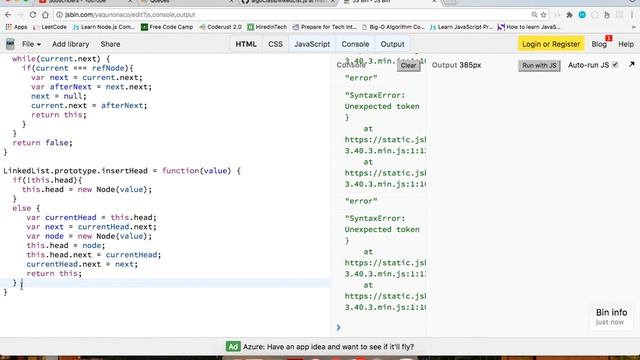640x360 pixels.
Task: Toggle the Auto-run JS checkbox
Action: click(615, 64)
